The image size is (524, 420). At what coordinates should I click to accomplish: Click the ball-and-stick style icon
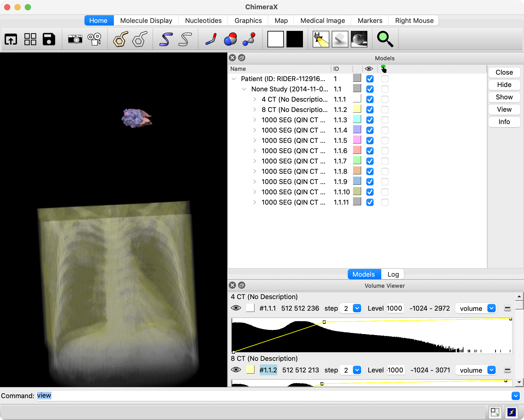(x=249, y=39)
